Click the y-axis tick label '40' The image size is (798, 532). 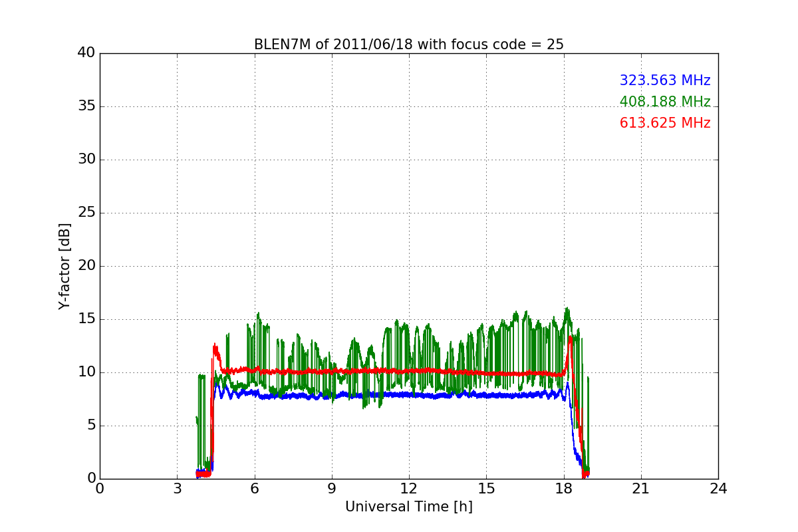pos(86,53)
